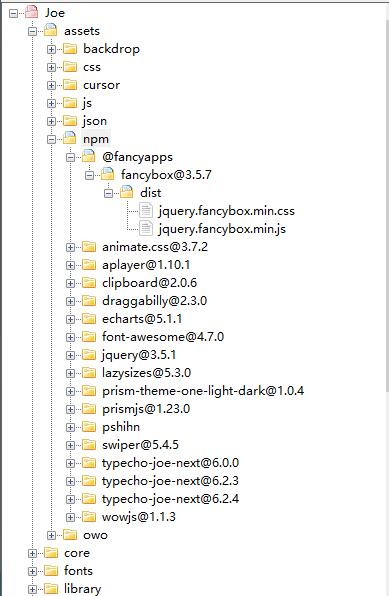The width and height of the screenshot is (389, 596).
Task: Click the jquery.fancybox.min.css file icon
Action: (x=146, y=211)
